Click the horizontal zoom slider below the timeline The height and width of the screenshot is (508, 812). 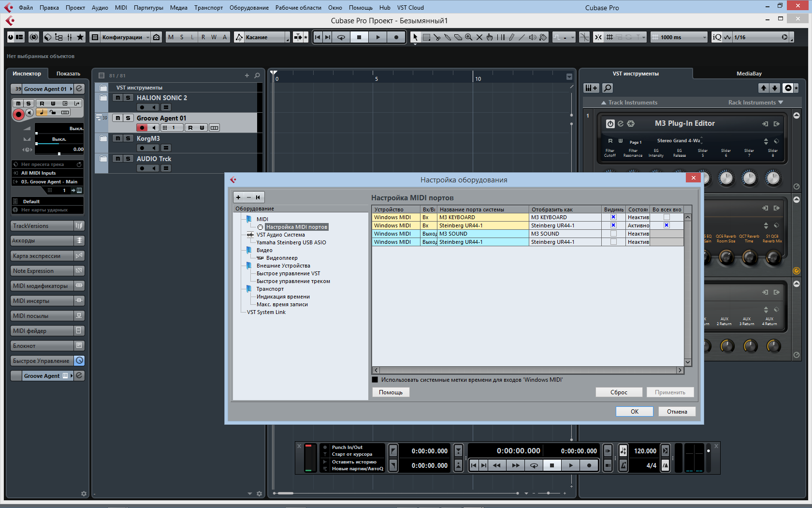click(x=549, y=493)
